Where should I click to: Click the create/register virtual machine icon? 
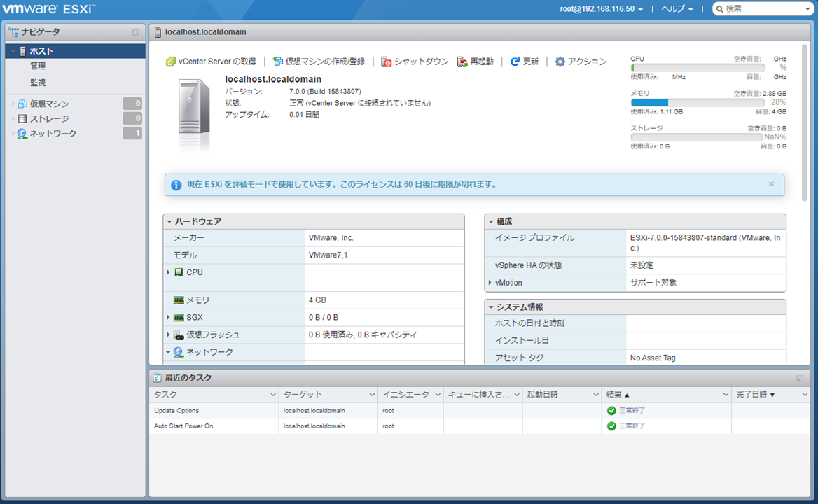click(x=277, y=62)
